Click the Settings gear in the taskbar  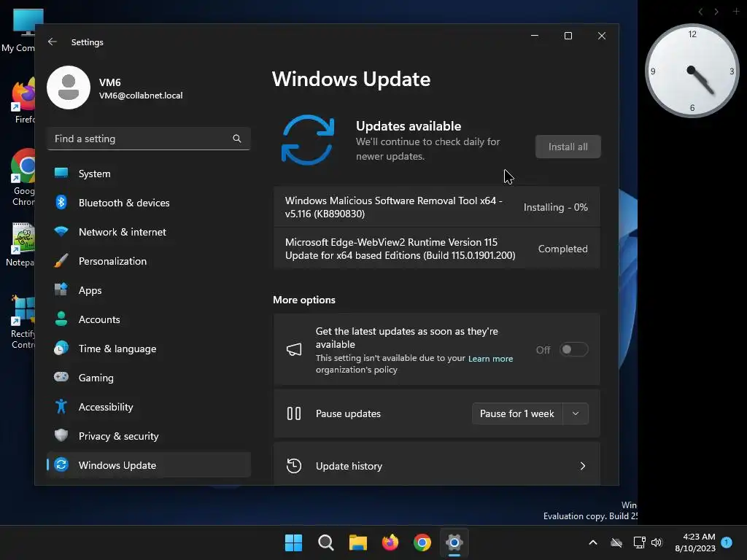[x=454, y=542]
